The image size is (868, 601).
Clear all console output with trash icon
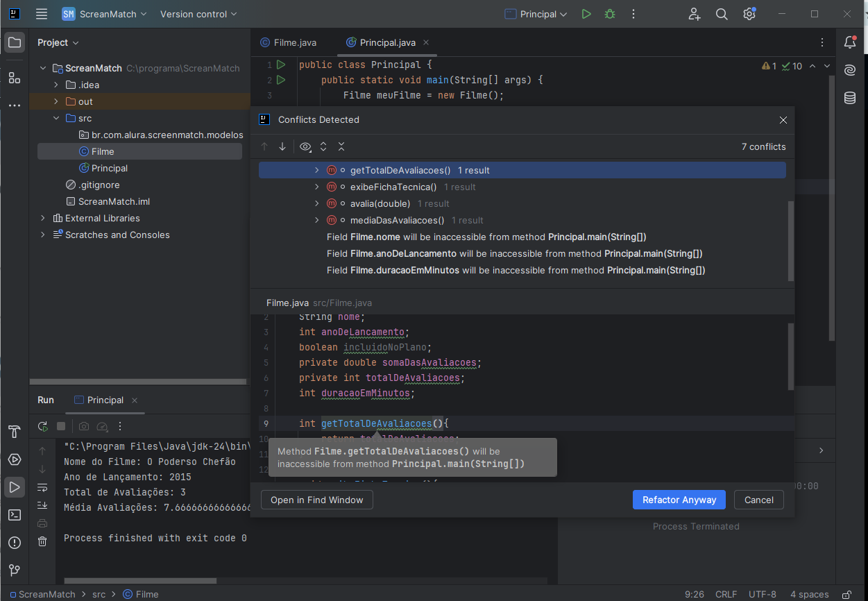[42, 541]
